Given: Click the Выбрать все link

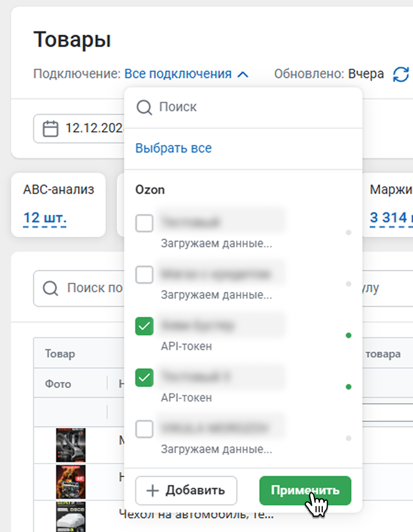Looking at the screenshot, I should point(173,148).
